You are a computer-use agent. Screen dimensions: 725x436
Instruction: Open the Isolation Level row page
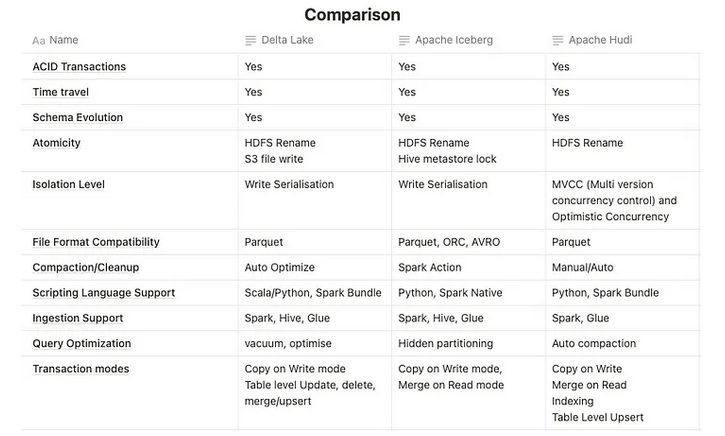69,185
